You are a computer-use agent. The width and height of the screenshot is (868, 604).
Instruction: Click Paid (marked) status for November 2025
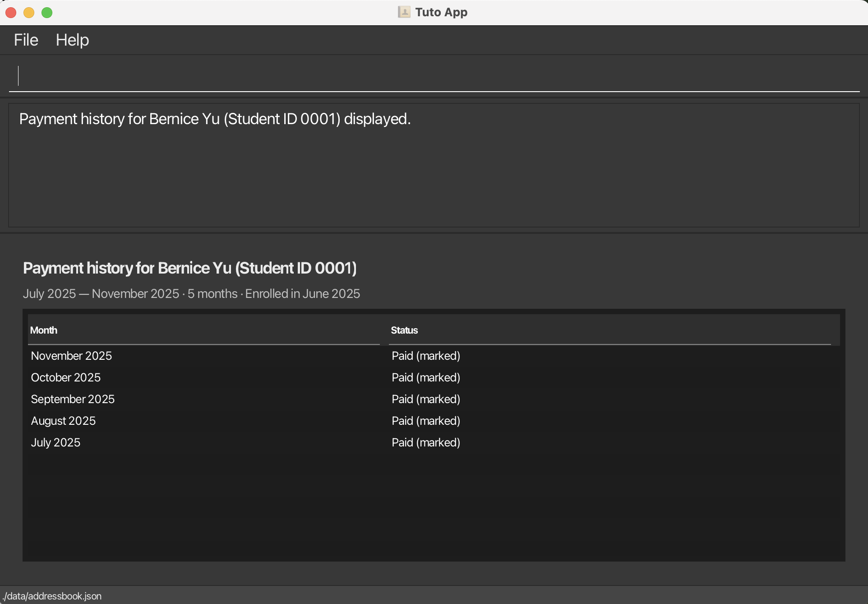425,356
